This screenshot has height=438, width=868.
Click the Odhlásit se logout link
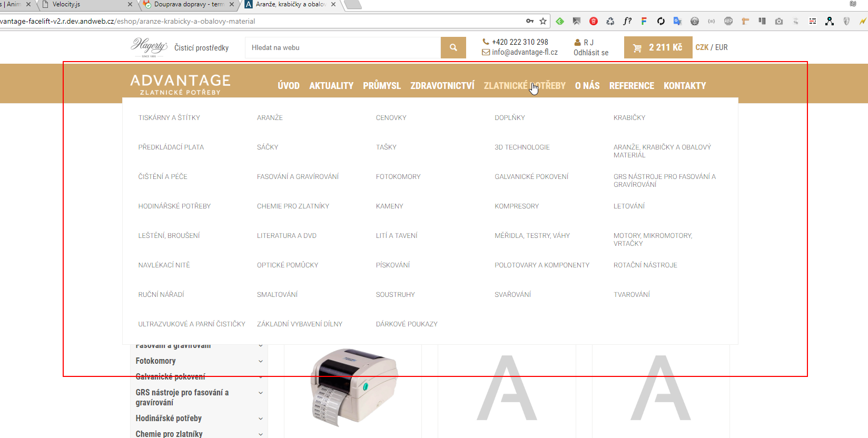point(591,53)
